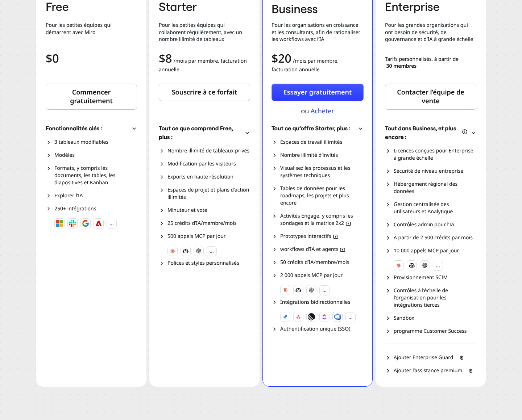
Task: Click the Claude icon in the Business plan
Action: (285, 290)
